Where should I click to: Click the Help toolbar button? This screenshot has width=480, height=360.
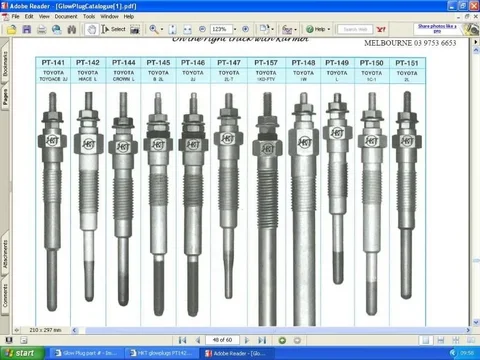316,29
